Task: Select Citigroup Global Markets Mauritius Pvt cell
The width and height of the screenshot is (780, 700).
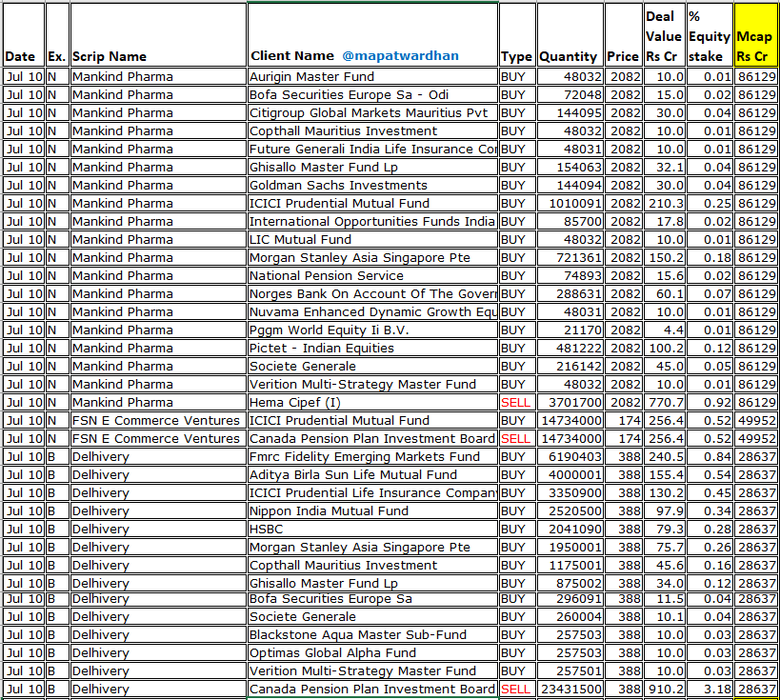Action: (x=372, y=113)
